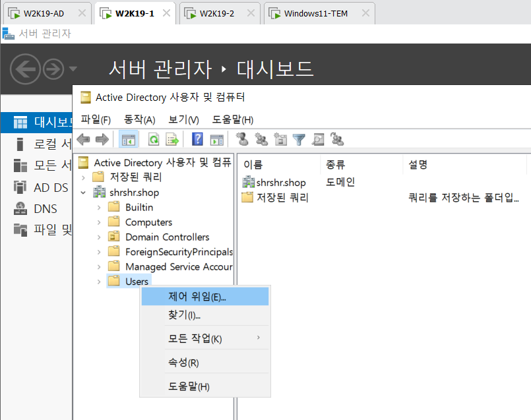Expand the Managed Service Accounts node

click(99, 267)
